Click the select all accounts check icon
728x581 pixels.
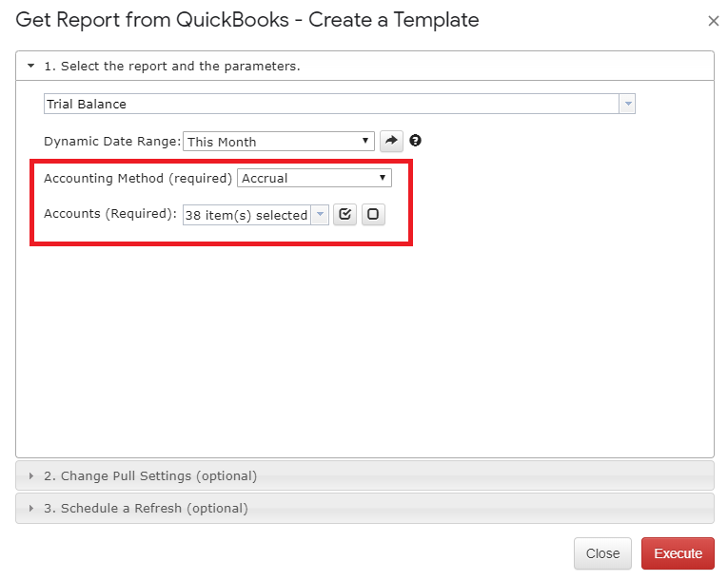pyautogui.click(x=344, y=214)
